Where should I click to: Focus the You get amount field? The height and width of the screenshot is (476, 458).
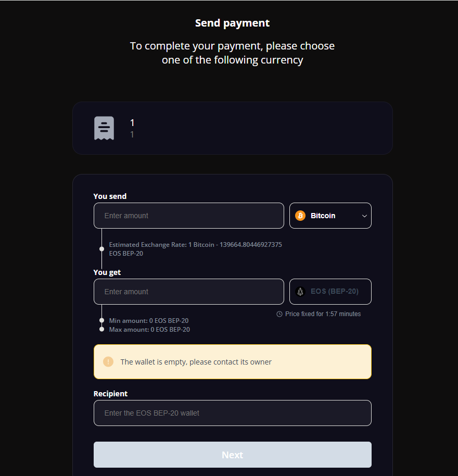point(188,292)
